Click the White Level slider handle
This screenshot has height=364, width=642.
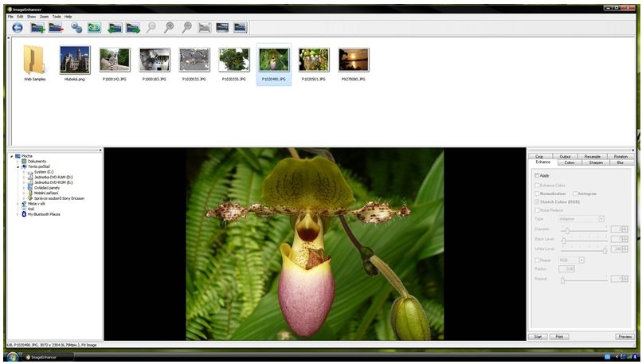605,251
